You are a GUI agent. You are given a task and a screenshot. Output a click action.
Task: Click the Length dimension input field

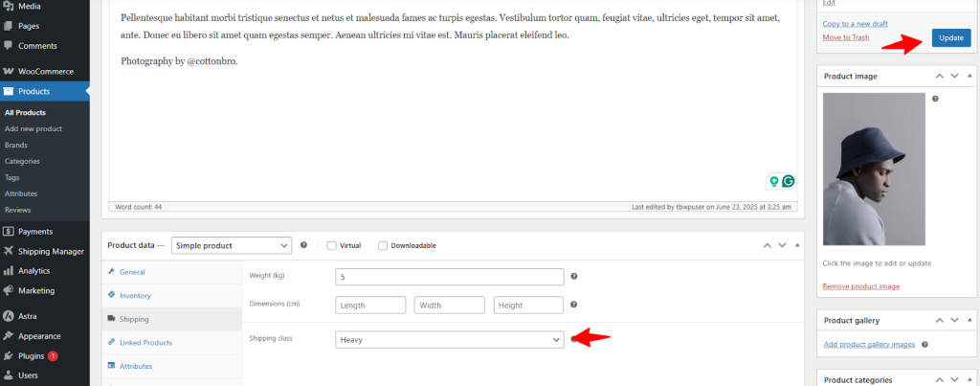pos(370,306)
